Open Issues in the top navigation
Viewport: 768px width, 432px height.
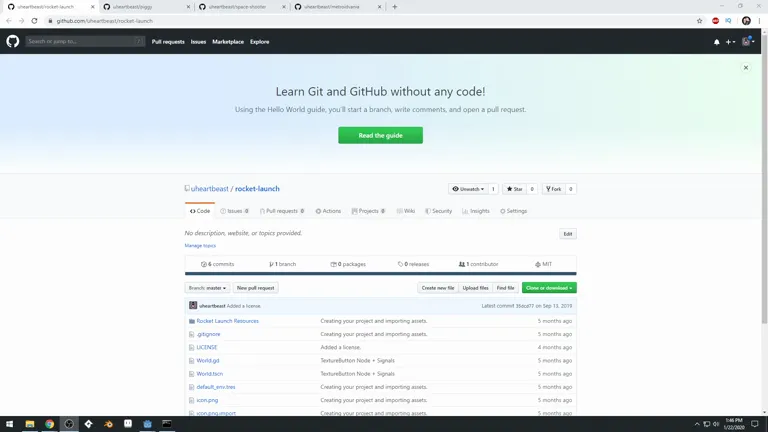(x=198, y=42)
